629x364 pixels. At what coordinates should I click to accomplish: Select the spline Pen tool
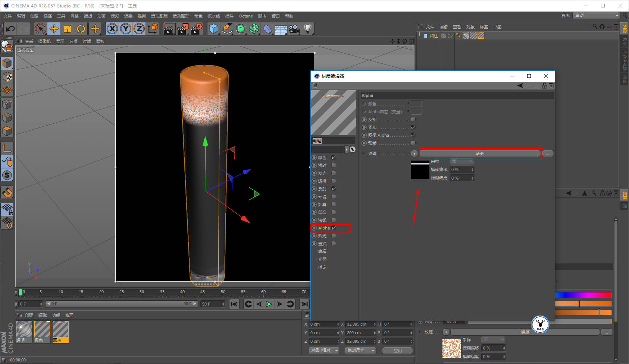coord(227,29)
